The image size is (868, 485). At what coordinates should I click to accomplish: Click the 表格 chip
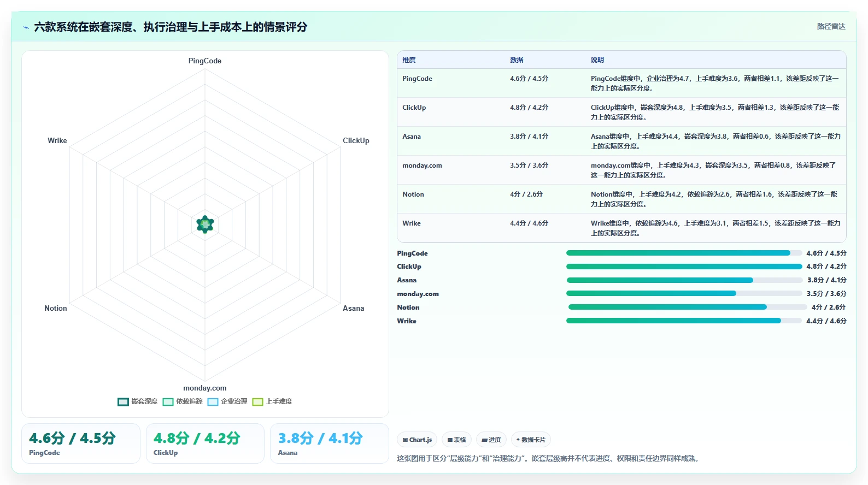click(x=456, y=440)
